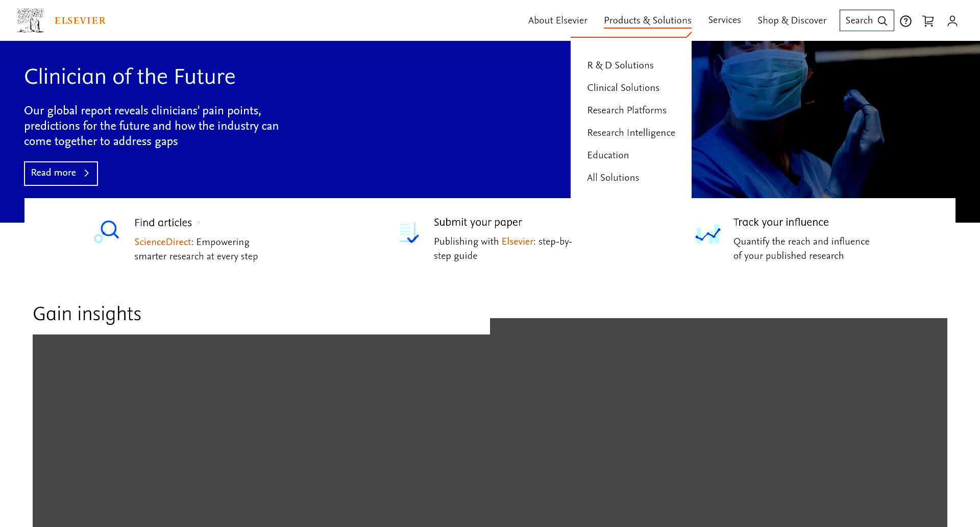Open All Solutions menu entry
980x527 pixels.
pyautogui.click(x=613, y=178)
